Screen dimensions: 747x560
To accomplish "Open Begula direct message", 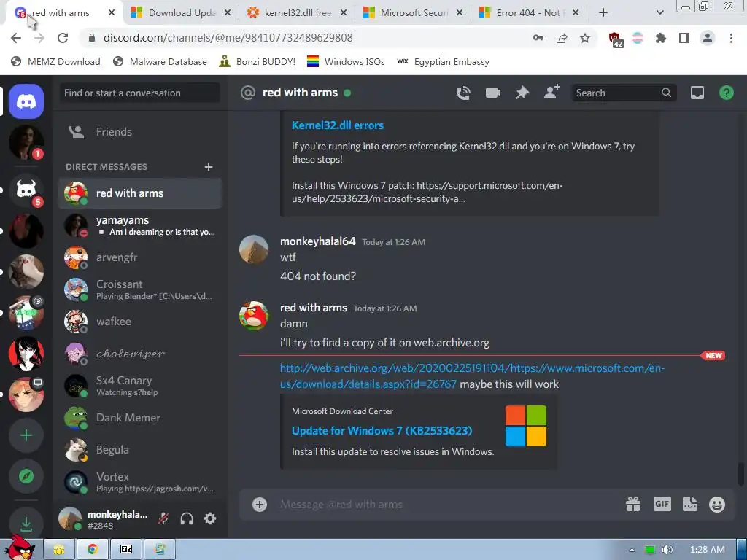I will [x=139, y=449].
